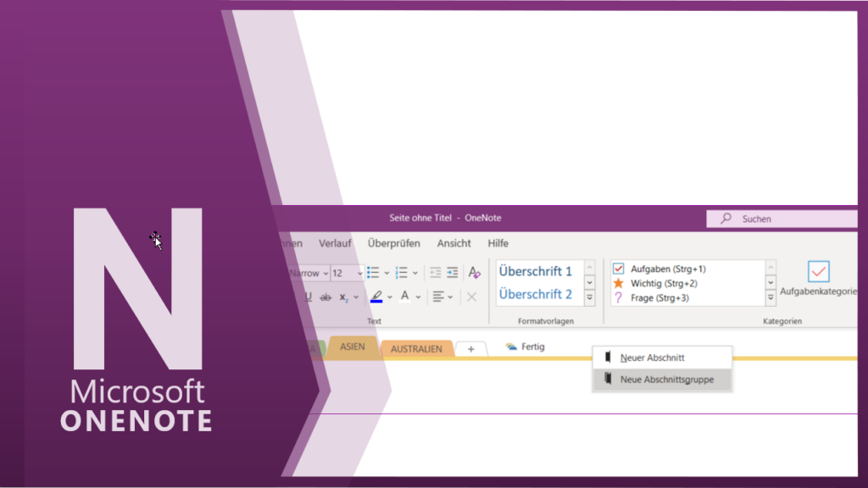The height and width of the screenshot is (488, 868).
Task: Click the icon beside Neue Abschnittsgruppe
Action: [x=608, y=379]
